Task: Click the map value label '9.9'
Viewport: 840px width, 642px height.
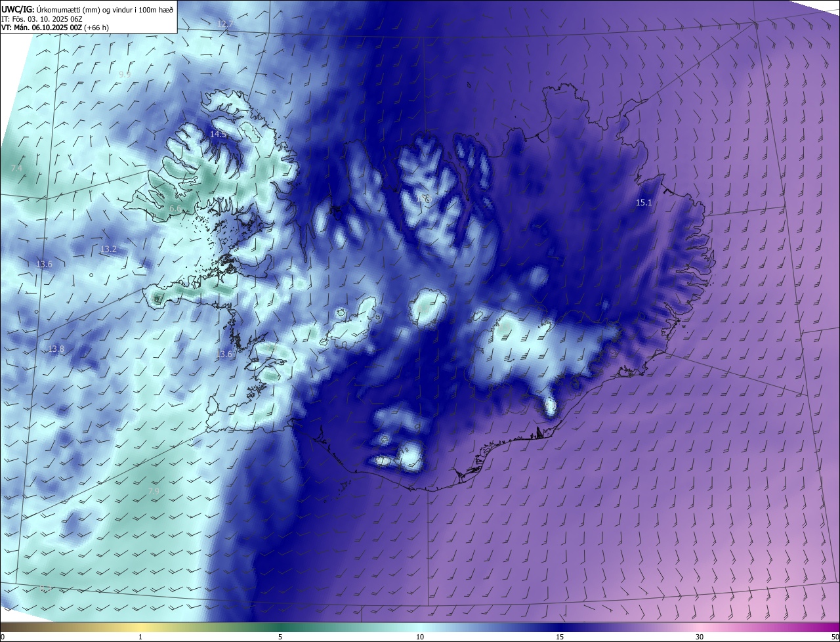Action: coord(125,74)
